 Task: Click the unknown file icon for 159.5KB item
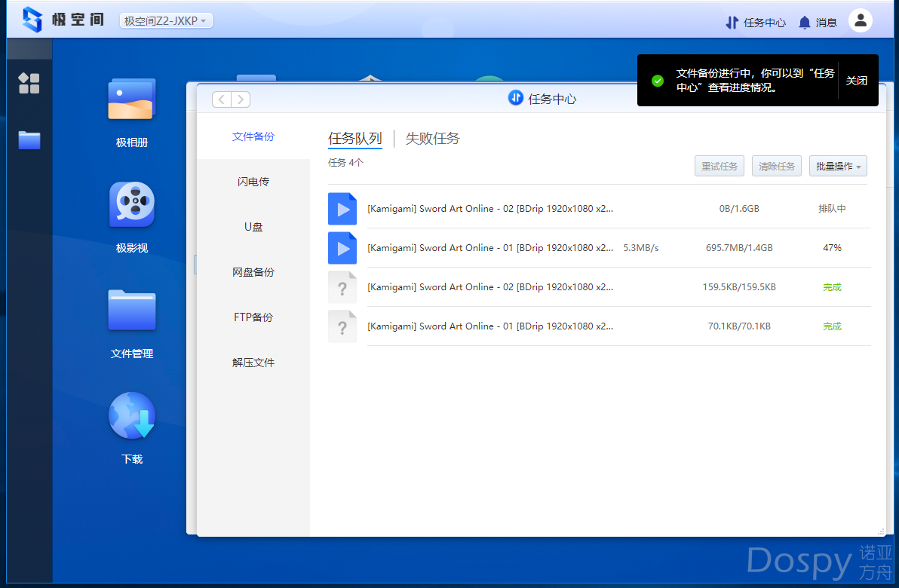342,287
